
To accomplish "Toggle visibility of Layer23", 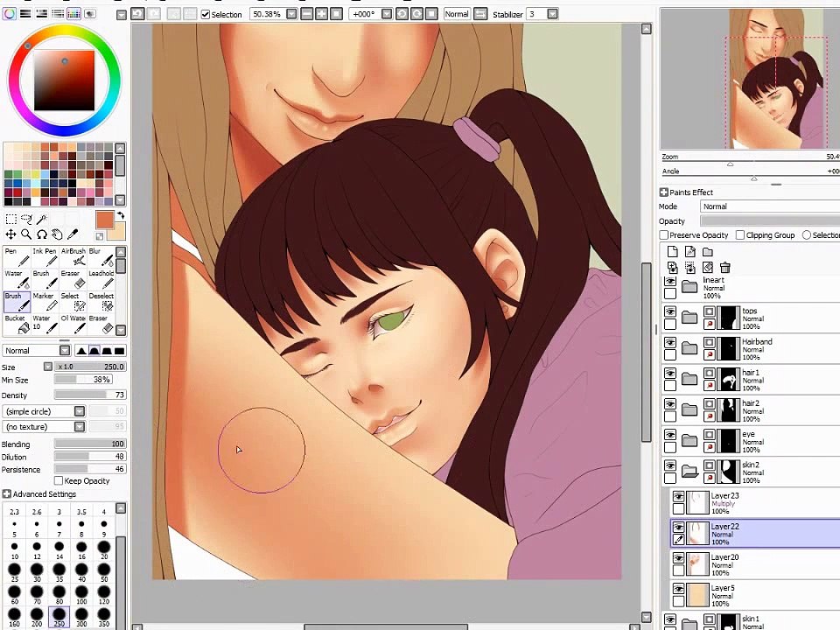I will [678, 496].
